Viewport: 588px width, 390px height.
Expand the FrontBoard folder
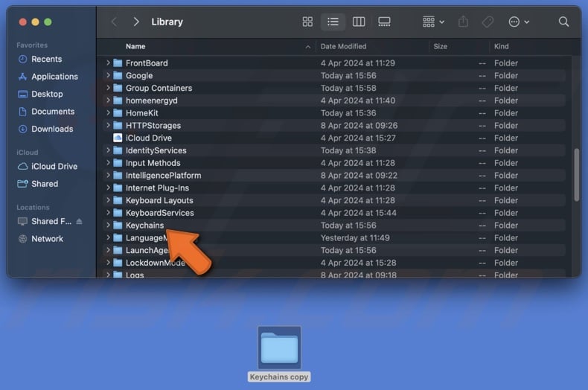point(108,63)
